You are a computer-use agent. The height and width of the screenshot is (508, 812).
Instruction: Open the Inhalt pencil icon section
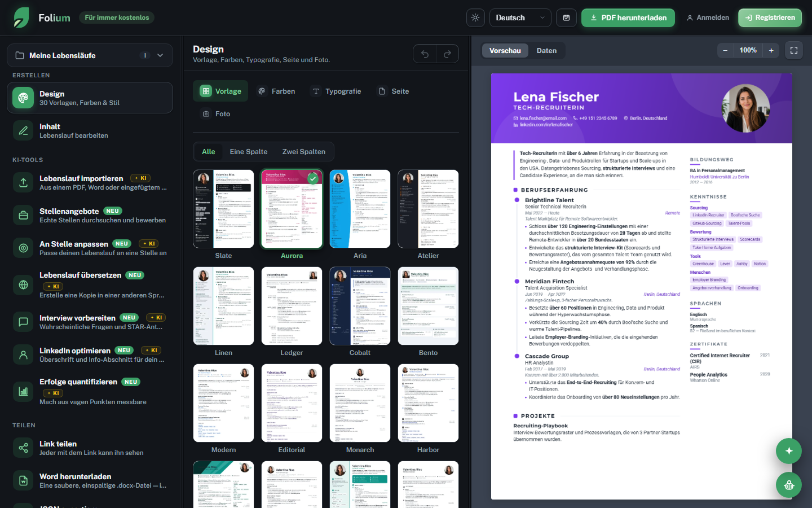(x=23, y=130)
